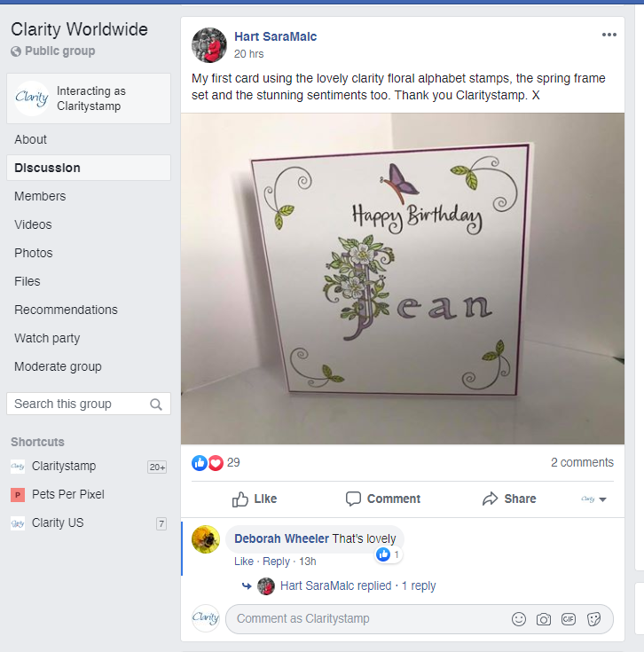644x652 pixels.
Task: Change the Interacting as Claritystamp identity
Action: click(x=89, y=98)
